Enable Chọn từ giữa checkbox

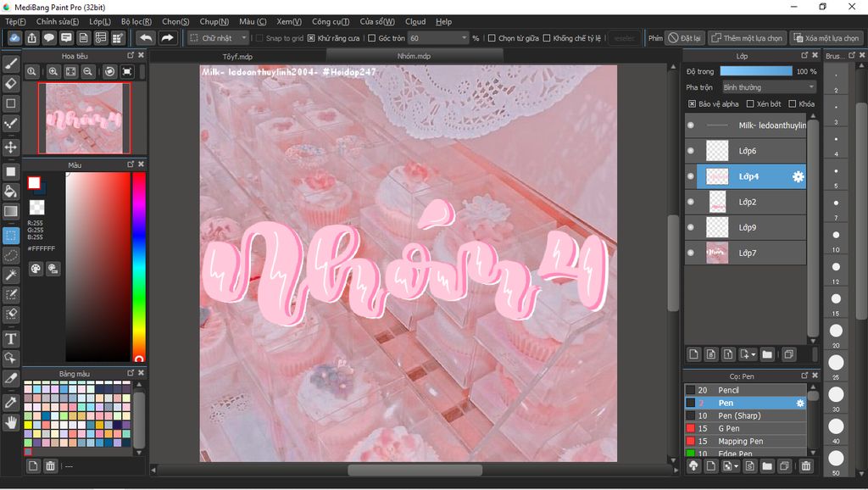(x=492, y=38)
